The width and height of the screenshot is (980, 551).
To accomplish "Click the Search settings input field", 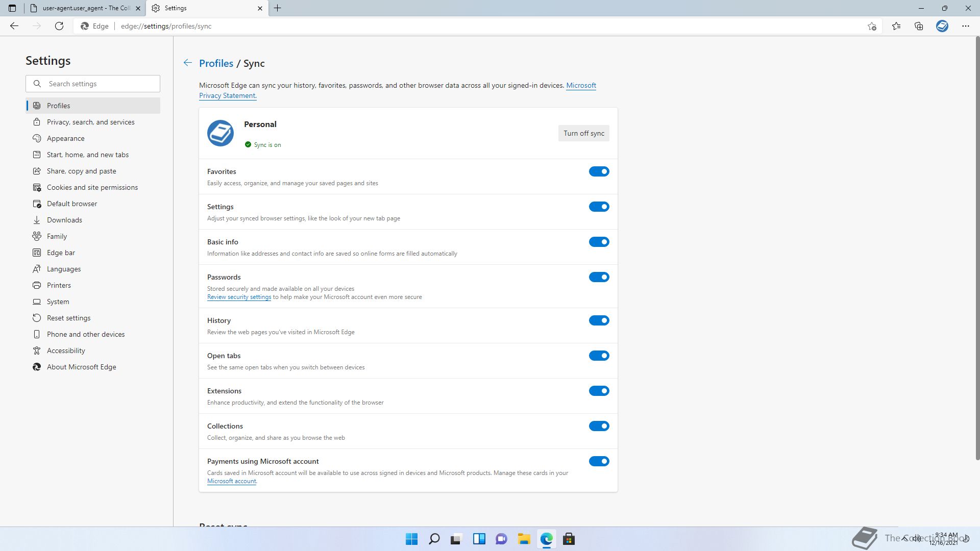I will coord(100,84).
